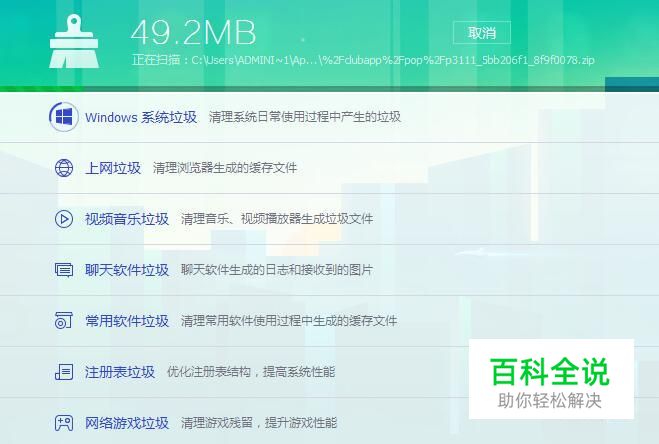
Task: Click the 百科全说 watermark logo
Action: 551,379
